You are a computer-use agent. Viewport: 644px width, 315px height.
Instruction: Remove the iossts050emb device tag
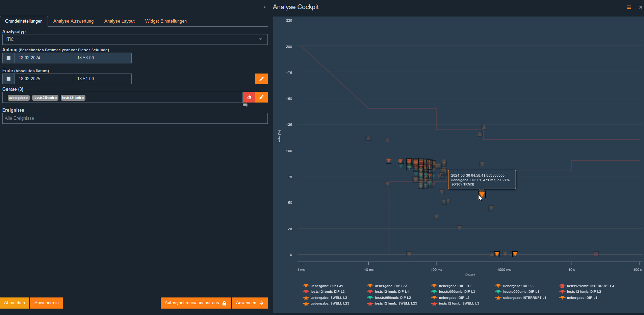coord(56,98)
